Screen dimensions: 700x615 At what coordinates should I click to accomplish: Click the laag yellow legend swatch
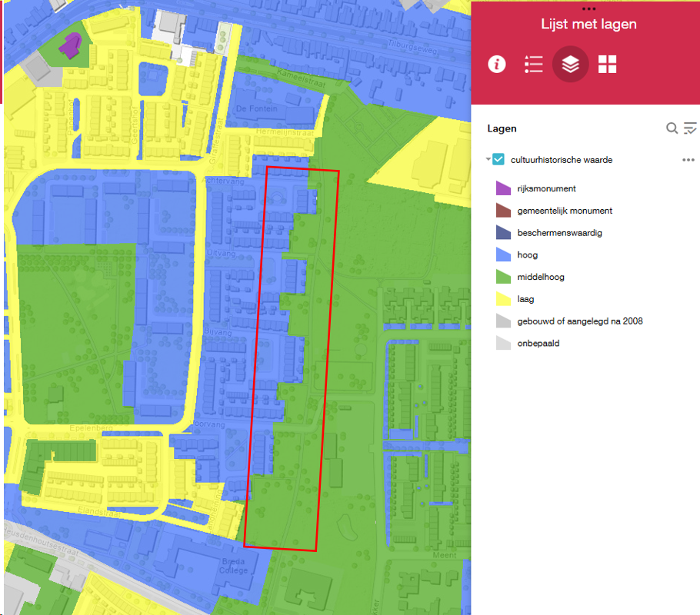click(503, 298)
